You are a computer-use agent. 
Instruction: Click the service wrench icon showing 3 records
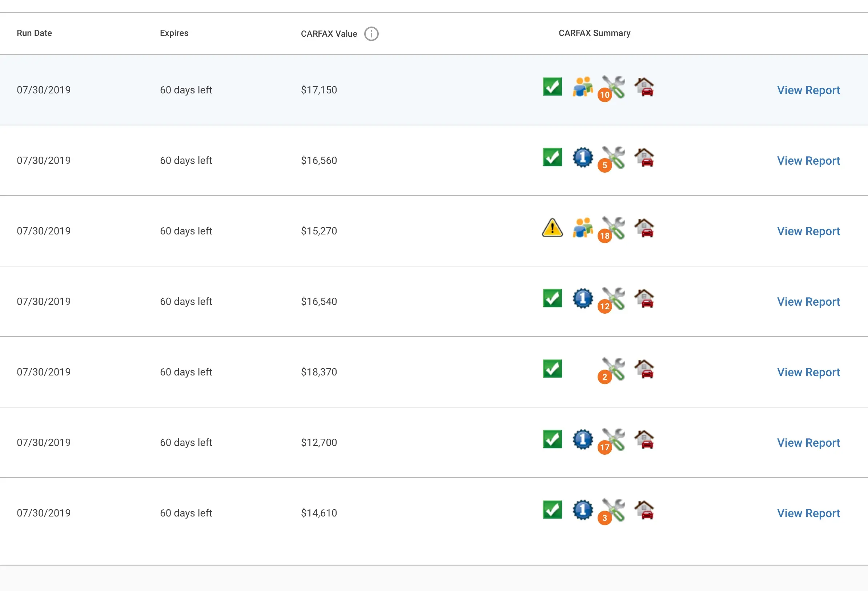(612, 511)
